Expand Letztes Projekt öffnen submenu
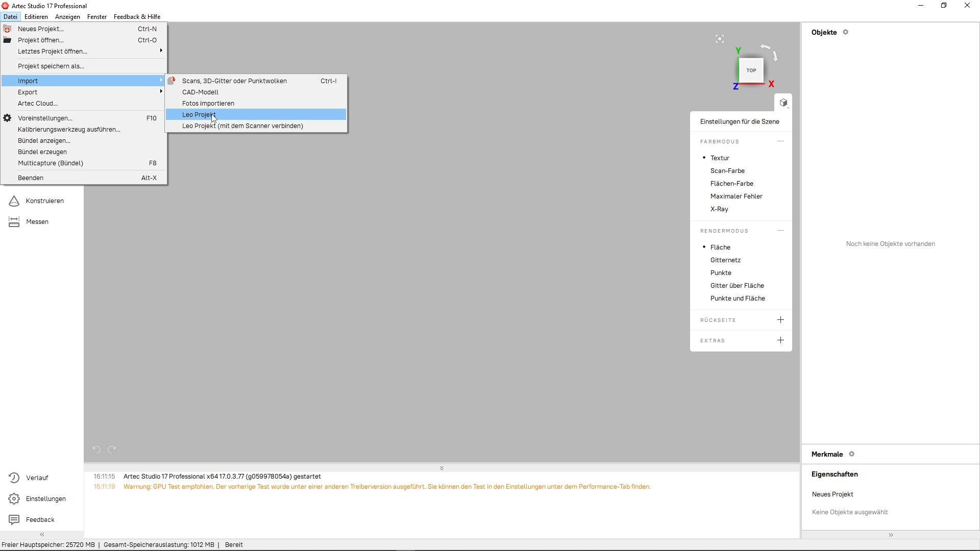The height and width of the screenshot is (551, 980). pyautogui.click(x=84, y=52)
